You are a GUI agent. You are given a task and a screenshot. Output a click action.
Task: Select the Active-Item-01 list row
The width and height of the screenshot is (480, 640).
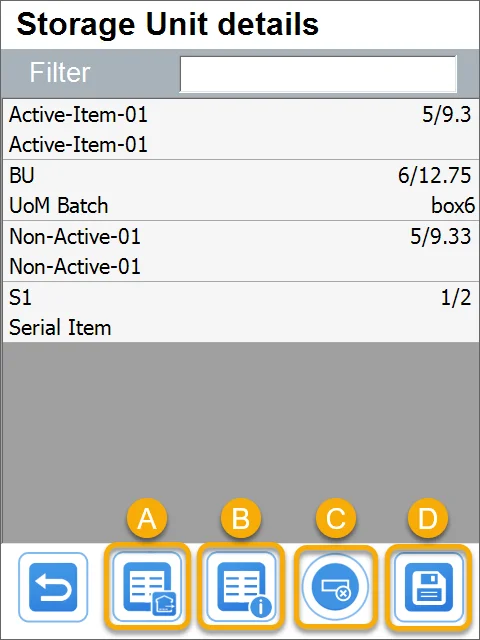[241, 129]
